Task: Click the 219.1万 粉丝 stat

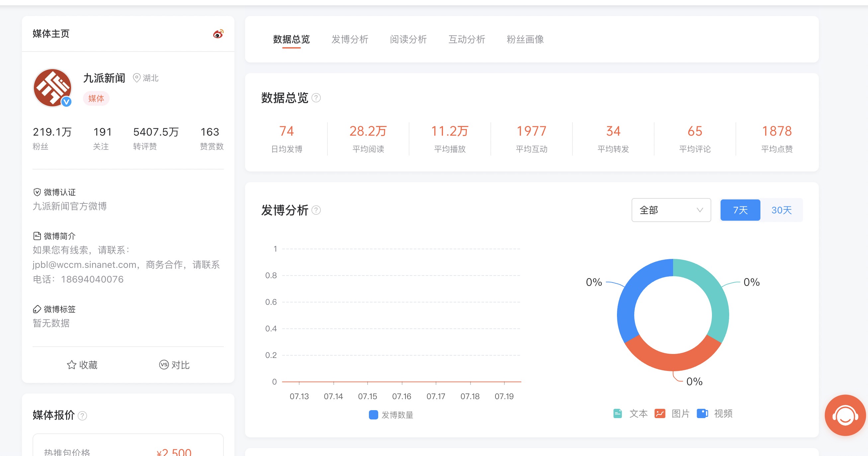Action: pos(52,138)
